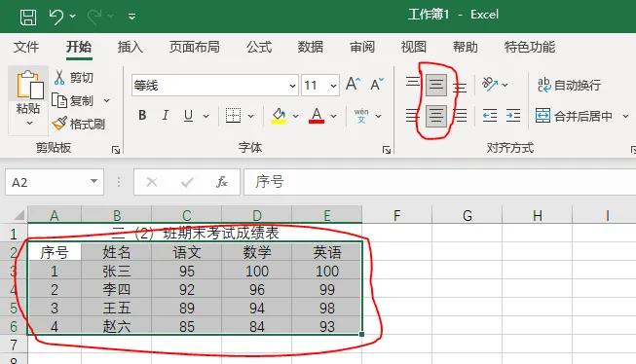Expand the borders dropdown arrow
This screenshot has width=636, height=364.
251,117
